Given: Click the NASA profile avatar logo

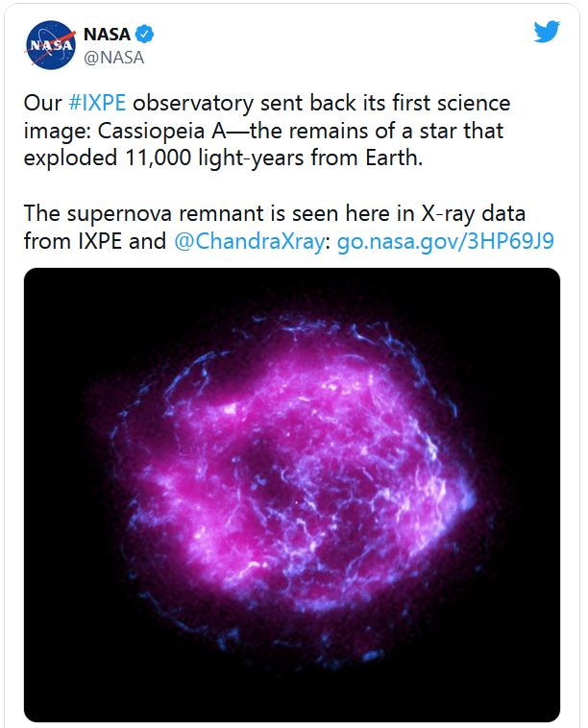Looking at the screenshot, I should pos(48,45).
